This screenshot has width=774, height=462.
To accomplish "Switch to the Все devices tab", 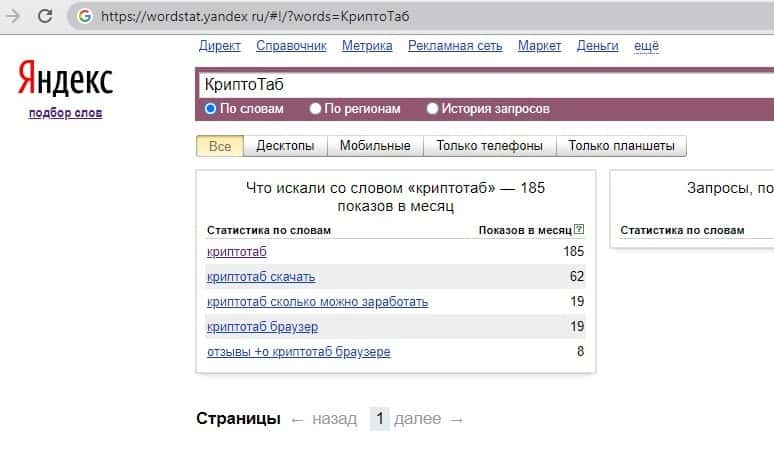I will 220,146.
